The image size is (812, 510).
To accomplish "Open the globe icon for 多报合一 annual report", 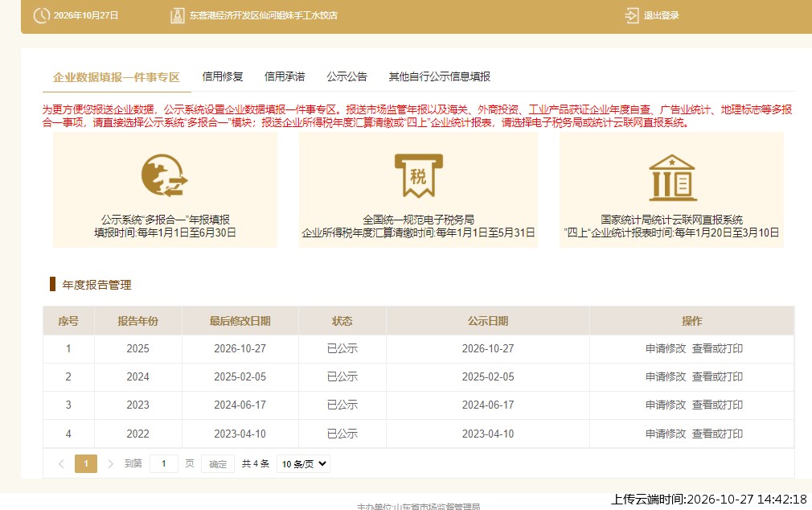I will (x=165, y=175).
